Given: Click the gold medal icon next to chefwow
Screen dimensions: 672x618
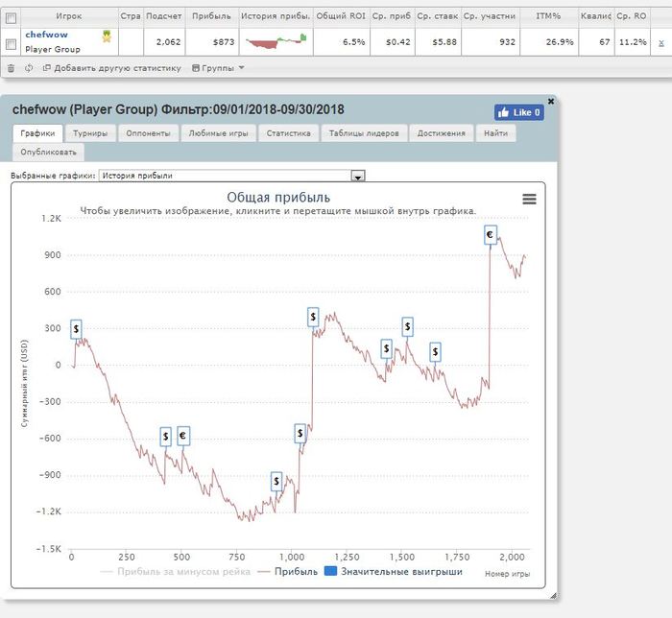Looking at the screenshot, I should (107, 36).
